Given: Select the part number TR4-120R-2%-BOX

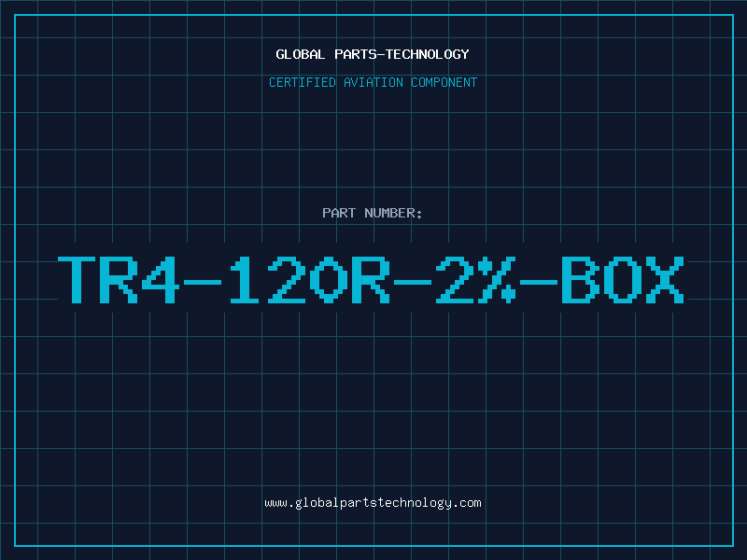Looking at the screenshot, I should pyautogui.click(x=371, y=279).
